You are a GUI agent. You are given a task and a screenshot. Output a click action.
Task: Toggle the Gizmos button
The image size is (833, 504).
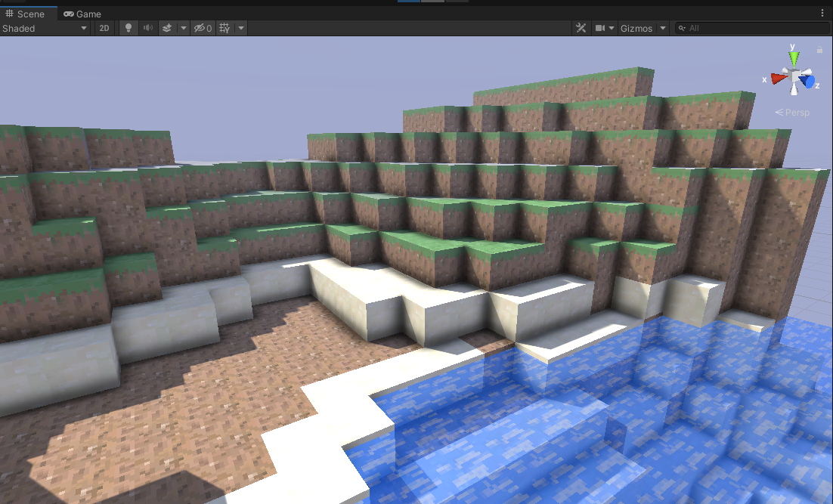tap(636, 28)
